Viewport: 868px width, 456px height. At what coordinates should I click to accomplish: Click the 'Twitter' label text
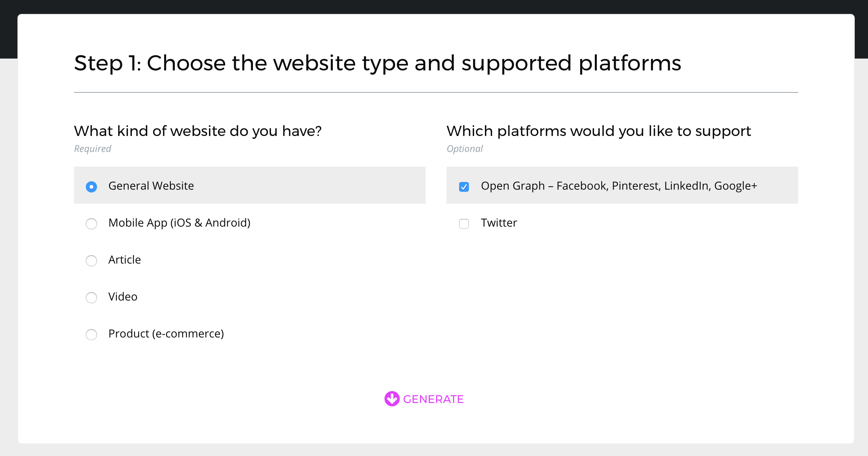[x=499, y=223]
